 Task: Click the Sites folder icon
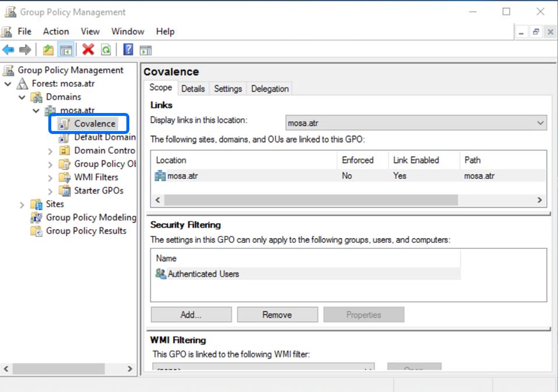pyautogui.click(x=36, y=204)
